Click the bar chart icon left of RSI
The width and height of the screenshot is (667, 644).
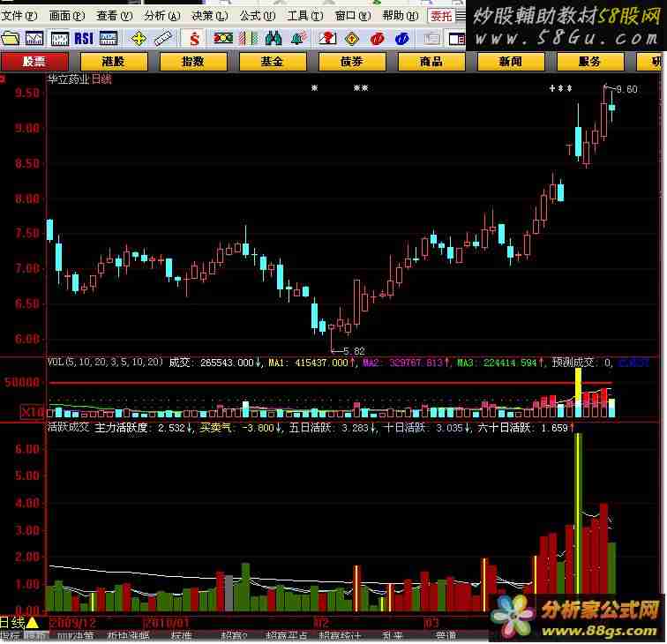coord(60,39)
